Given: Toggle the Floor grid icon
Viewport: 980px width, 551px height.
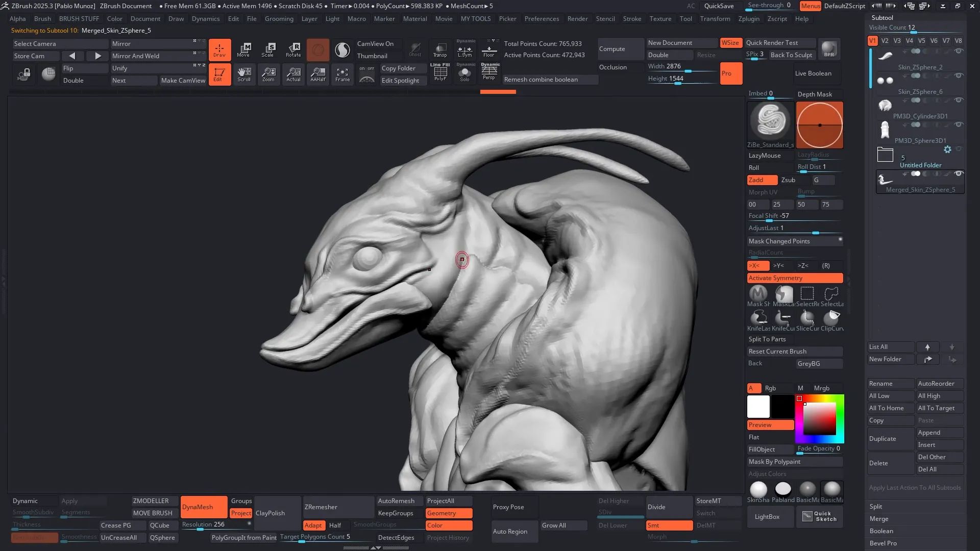Looking at the screenshot, I should [x=489, y=49].
